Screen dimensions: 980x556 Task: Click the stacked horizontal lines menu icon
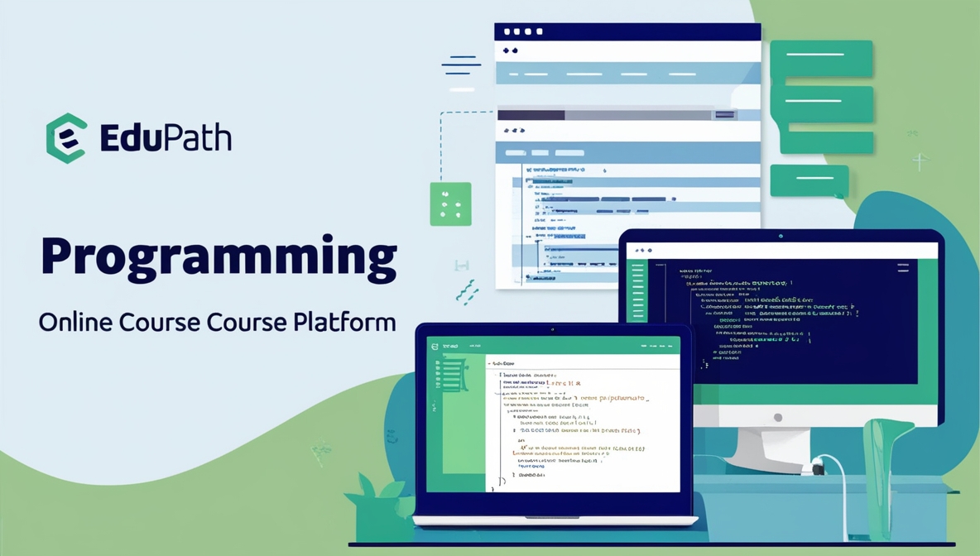coord(461,66)
